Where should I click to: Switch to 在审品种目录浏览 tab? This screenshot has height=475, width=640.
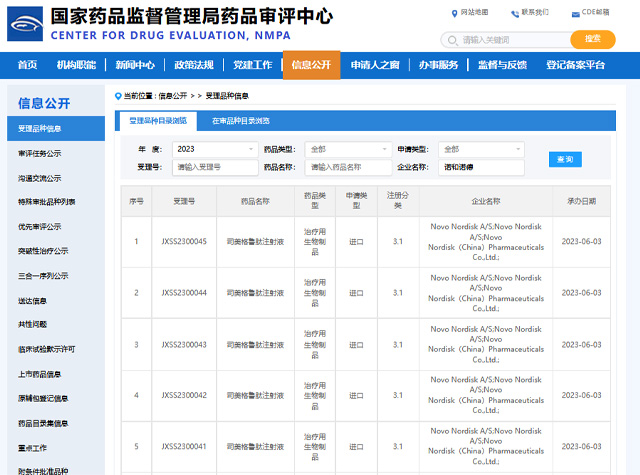[x=240, y=121]
